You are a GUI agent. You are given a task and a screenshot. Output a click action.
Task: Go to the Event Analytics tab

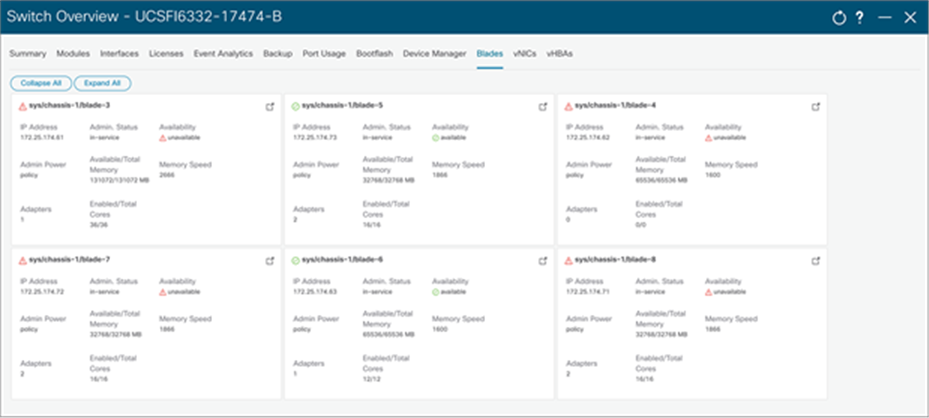click(x=223, y=54)
